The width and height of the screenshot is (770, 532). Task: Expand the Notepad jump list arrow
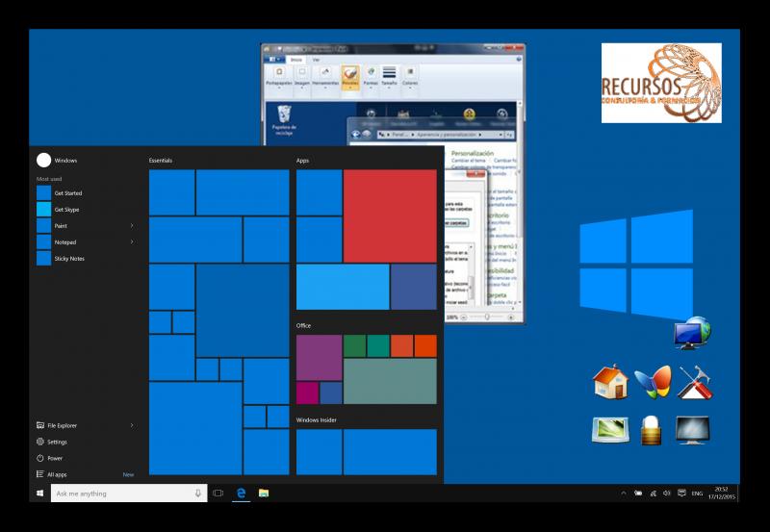[x=132, y=242]
